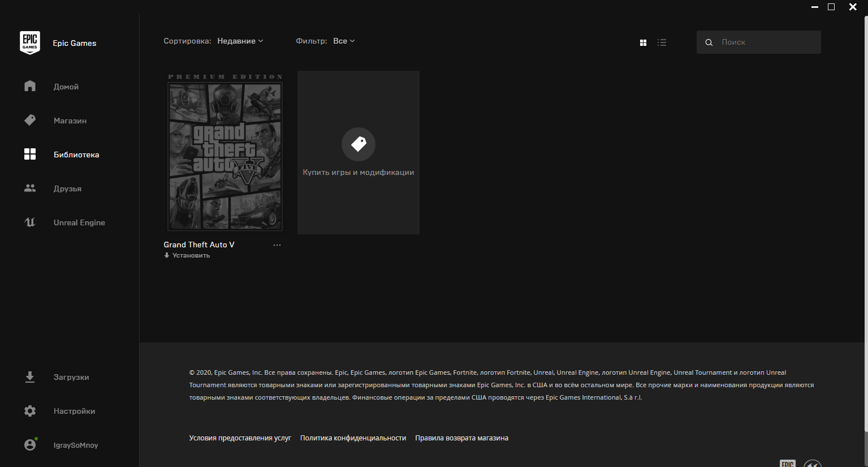Image resolution: width=868 pixels, height=467 pixels.
Task: Click the Загрузки download arrow icon
Action: click(30, 377)
